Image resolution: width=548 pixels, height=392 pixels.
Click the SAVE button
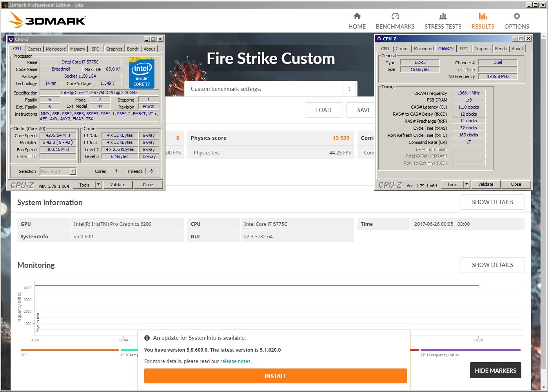tap(360, 110)
